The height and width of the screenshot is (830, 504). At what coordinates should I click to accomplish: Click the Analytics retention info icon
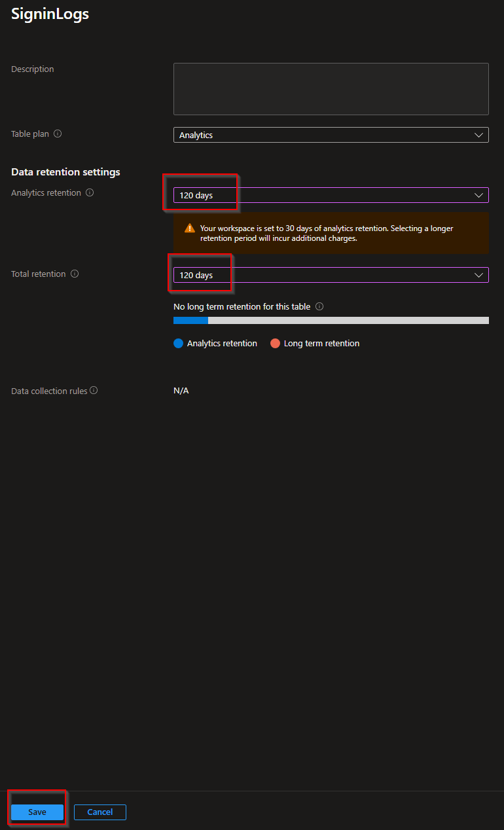[x=90, y=193]
